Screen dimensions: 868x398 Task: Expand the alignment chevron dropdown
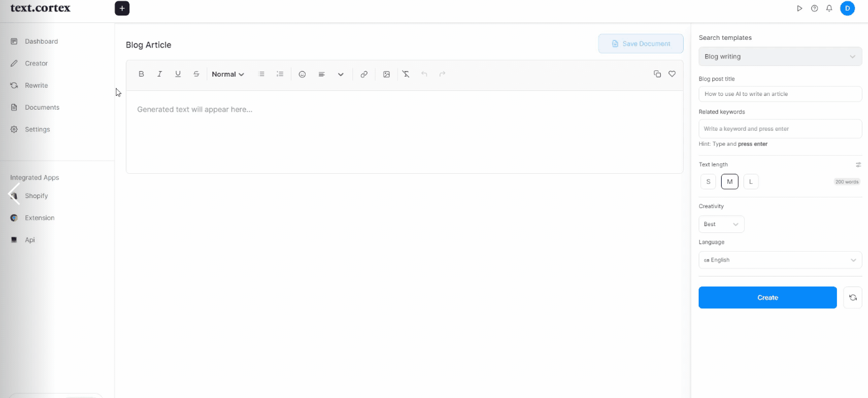click(x=341, y=74)
